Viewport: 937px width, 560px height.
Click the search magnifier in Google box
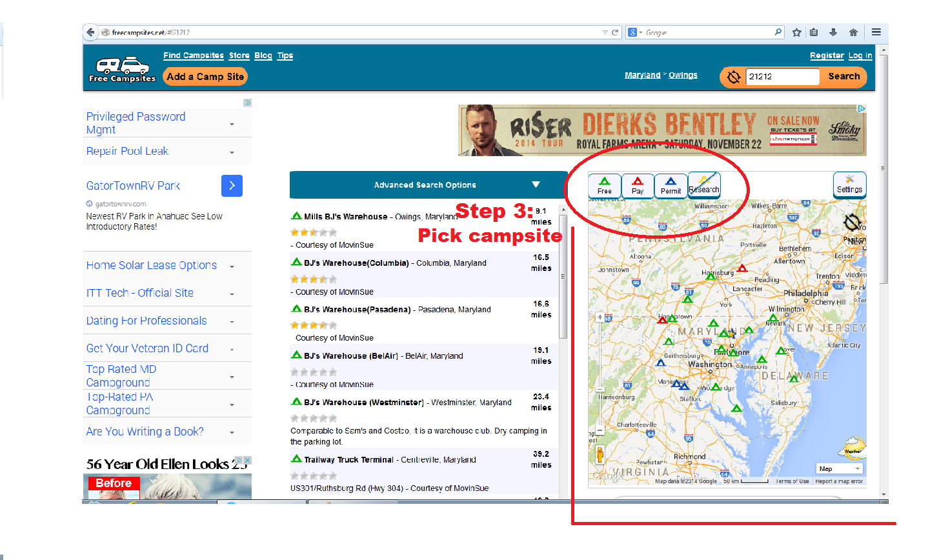[778, 32]
